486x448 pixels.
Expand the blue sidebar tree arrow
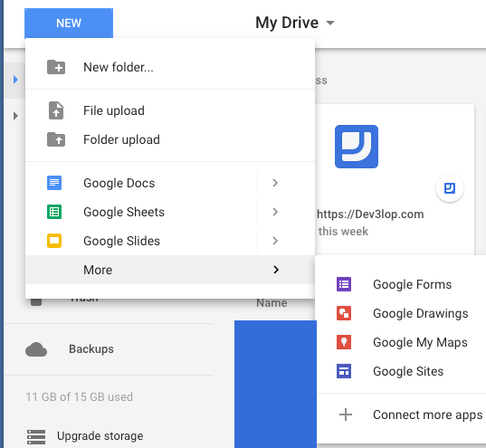coord(15,80)
